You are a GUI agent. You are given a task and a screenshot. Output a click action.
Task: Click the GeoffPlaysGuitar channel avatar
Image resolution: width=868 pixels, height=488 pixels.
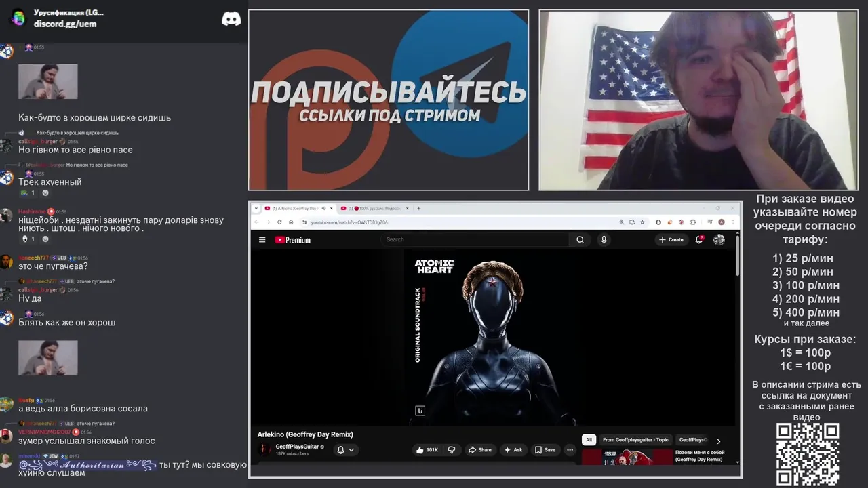pyautogui.click(x=264, y=449)
